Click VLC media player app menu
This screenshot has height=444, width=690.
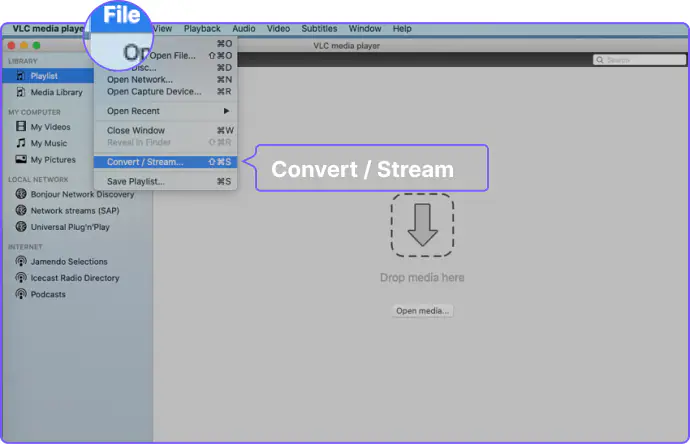(x=48, y=29)
